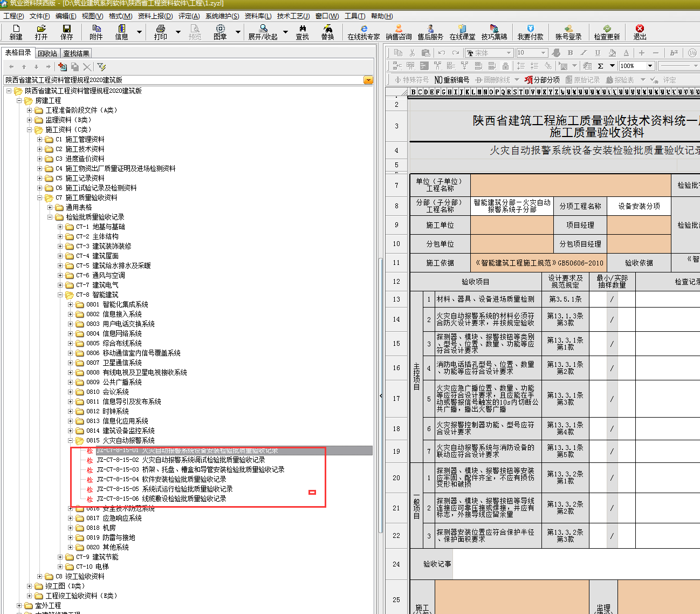Open the 技术工艺(J) menu
The image size is (700, 614).
[x=293, y=16]
